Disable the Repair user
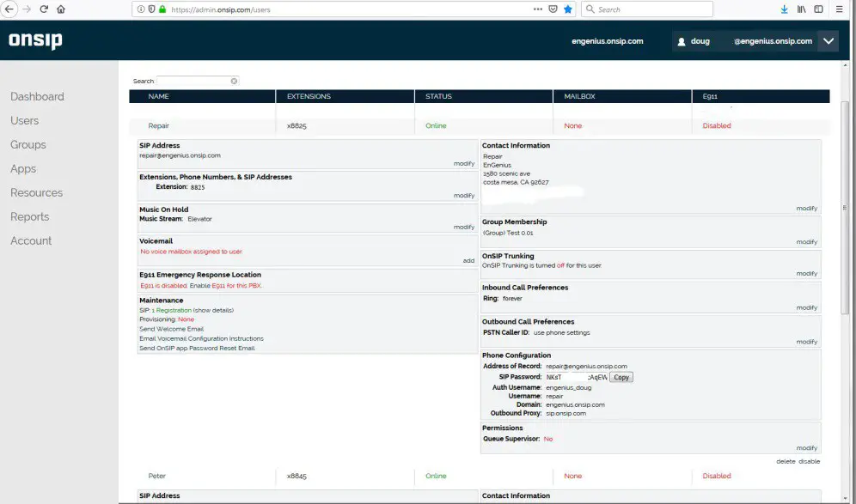Screen dimensions: 856x504 point(809,461)
